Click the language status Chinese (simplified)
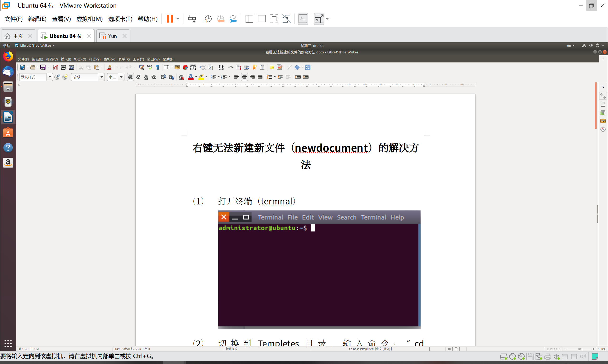Viewport: 608px width, 364px height. point(370,349)
